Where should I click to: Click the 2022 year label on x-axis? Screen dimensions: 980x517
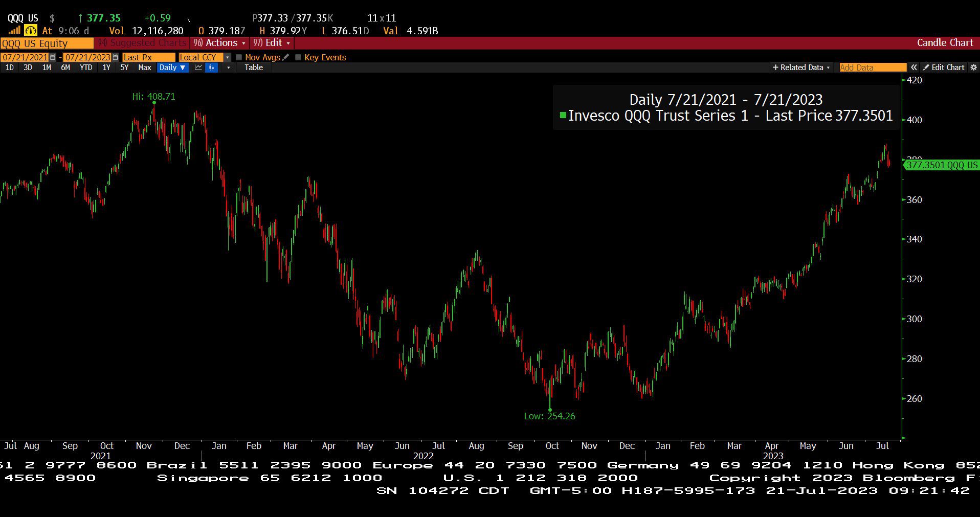(x=423, y=456)
